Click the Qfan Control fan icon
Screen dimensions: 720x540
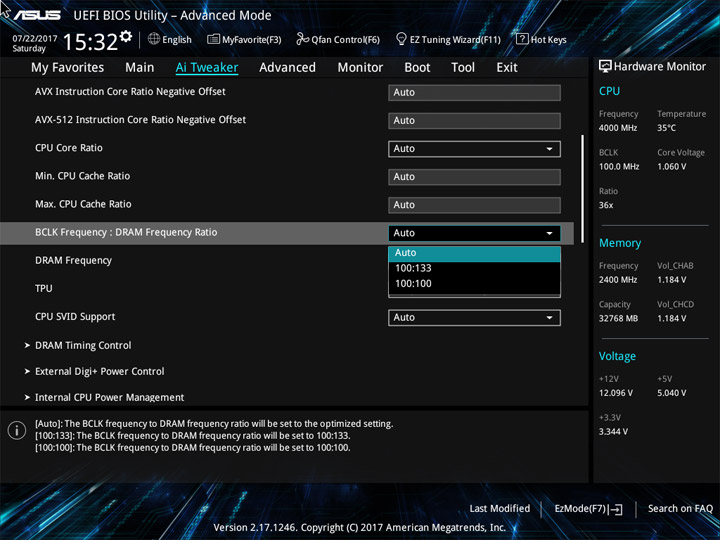click(302, 39)
